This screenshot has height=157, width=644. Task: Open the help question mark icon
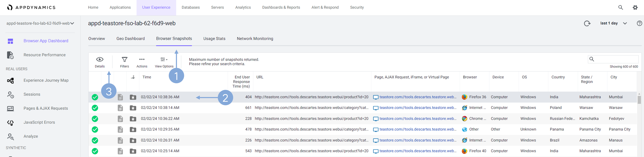639,23
